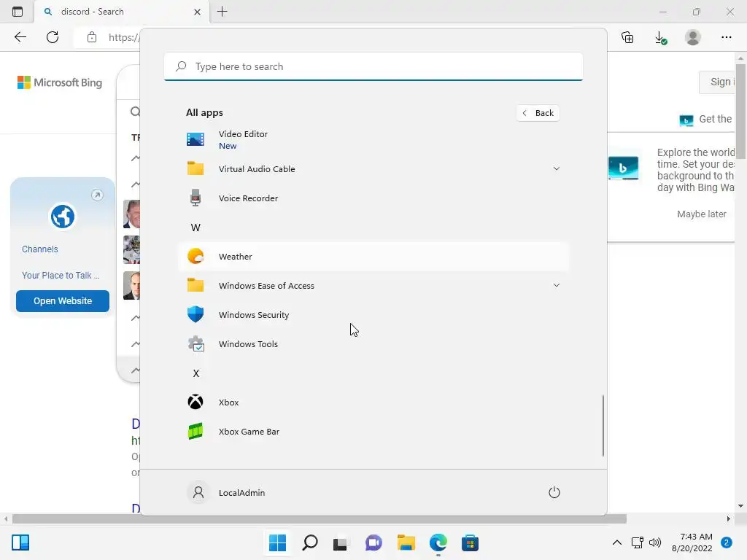Open the power options icon

[x=554, y=492]
